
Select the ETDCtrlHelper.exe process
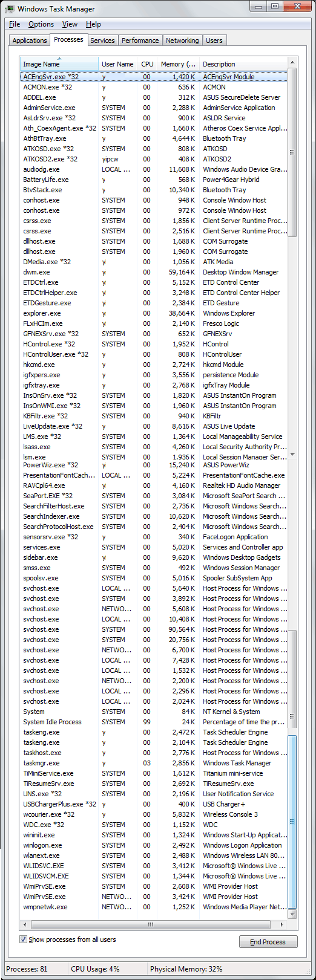[154, 293]
